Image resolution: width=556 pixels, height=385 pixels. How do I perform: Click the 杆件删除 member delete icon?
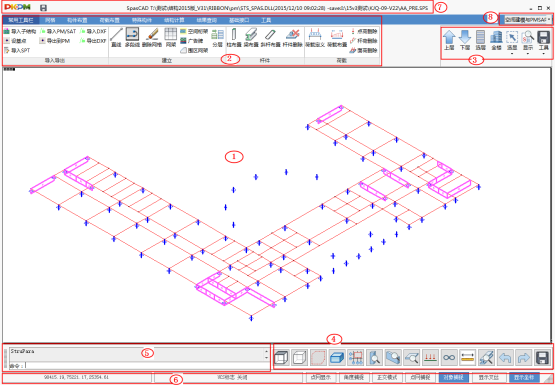click(293, 38)
